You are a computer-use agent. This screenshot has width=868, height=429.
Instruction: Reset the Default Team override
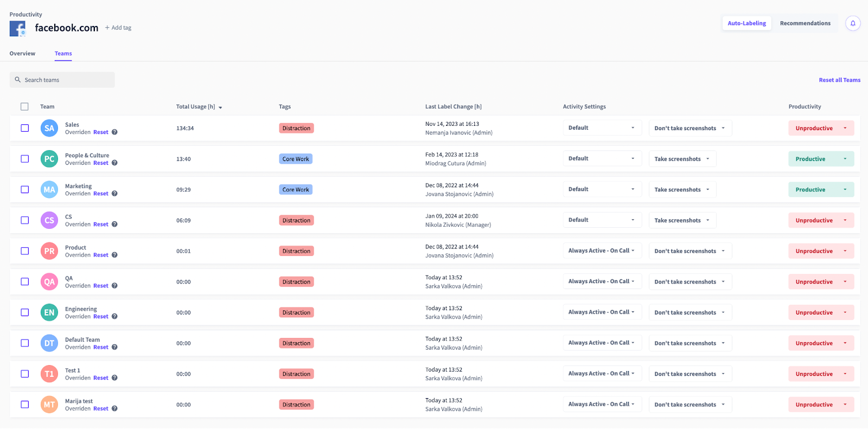pyautogui.click(x=101, y=348)
